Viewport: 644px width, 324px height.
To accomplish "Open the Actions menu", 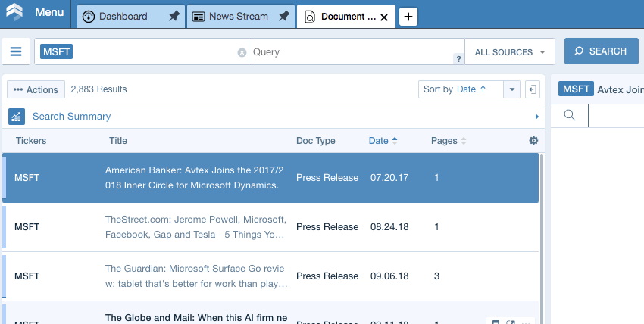I will click(36, 89).
